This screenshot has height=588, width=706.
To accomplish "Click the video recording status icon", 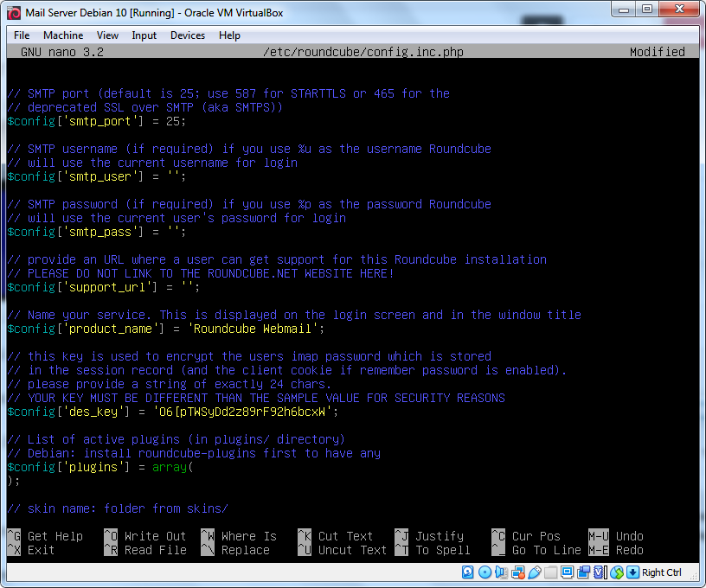I will point(584,572).
